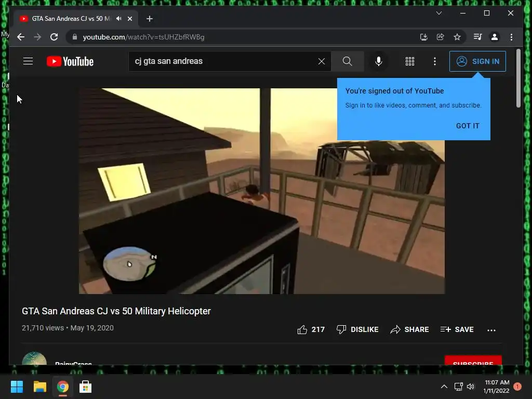Clear the search box text
This screenshot has width=532, height=399.
point(321,61)
